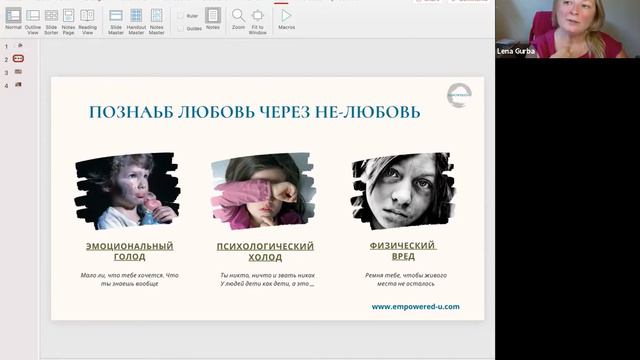Select the black-and-white face image

(403, 191)
